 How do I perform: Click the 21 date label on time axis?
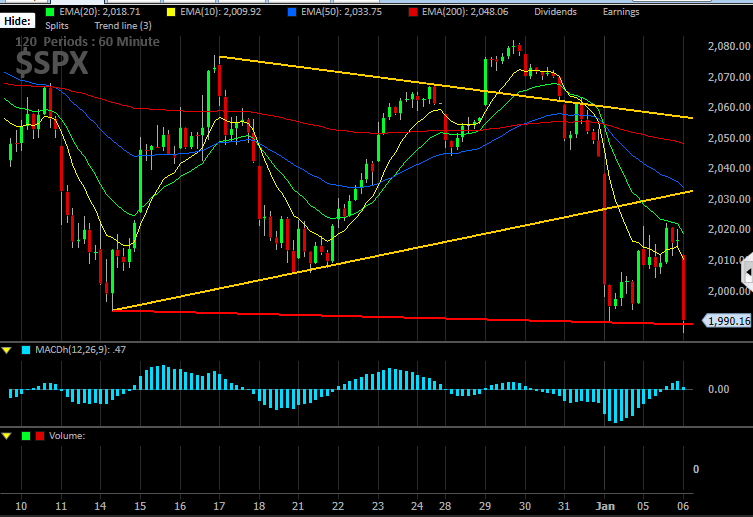click(298, 506)
